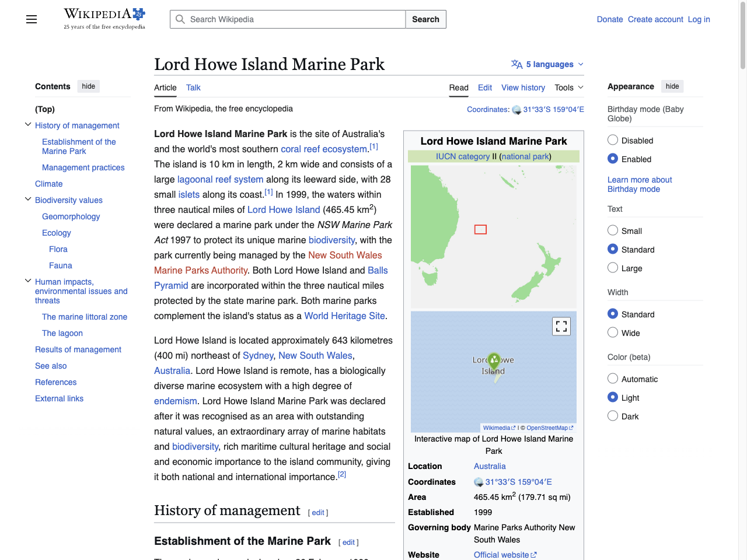The height and width of the screenshot is (560, 747).
Task: Enable Birthday mode Baby Globe
Action: click(612, 158)
